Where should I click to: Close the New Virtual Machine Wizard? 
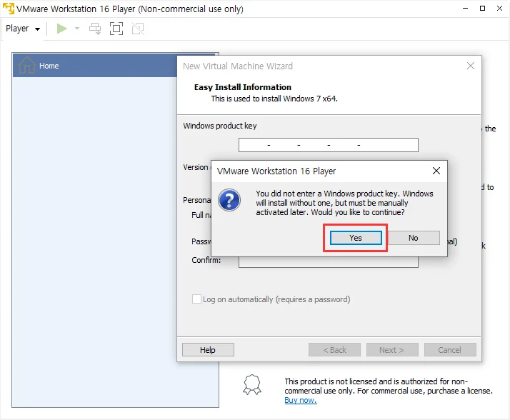click(470, 66)
